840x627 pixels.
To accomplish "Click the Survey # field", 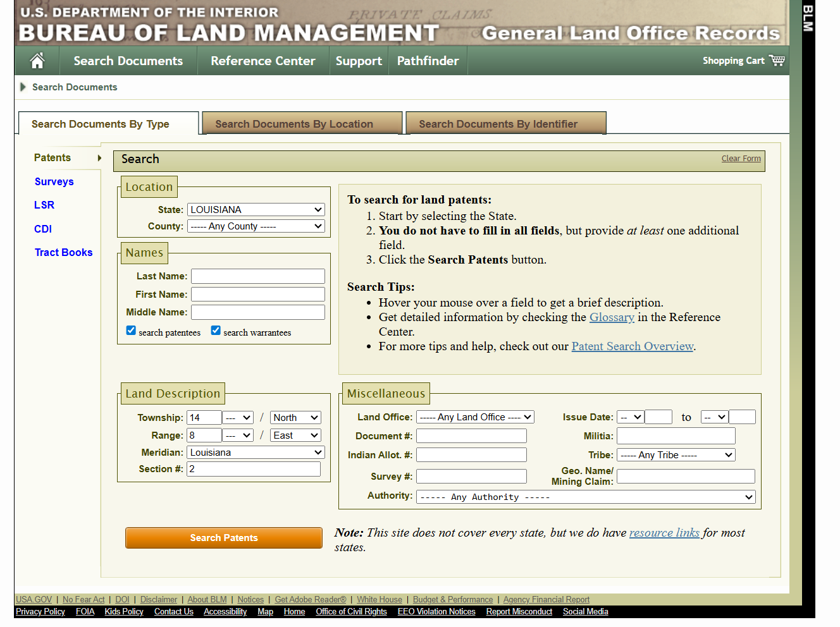I will (x=471, y=477).
